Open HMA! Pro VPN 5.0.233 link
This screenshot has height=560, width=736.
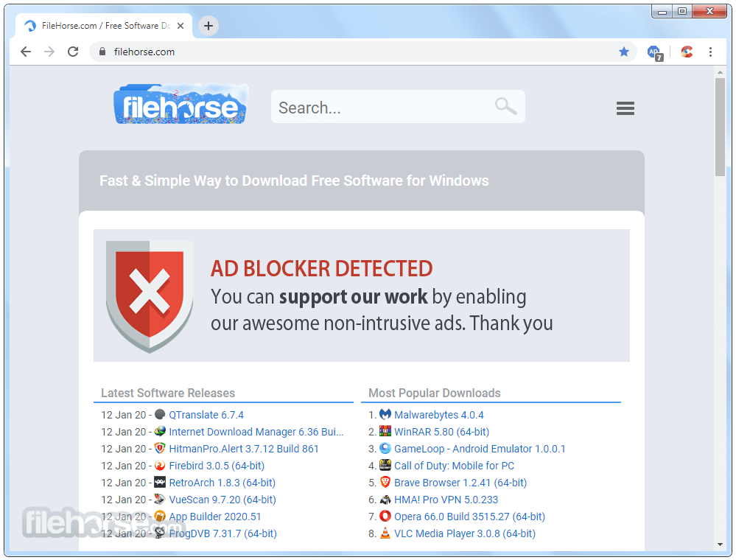446,500
